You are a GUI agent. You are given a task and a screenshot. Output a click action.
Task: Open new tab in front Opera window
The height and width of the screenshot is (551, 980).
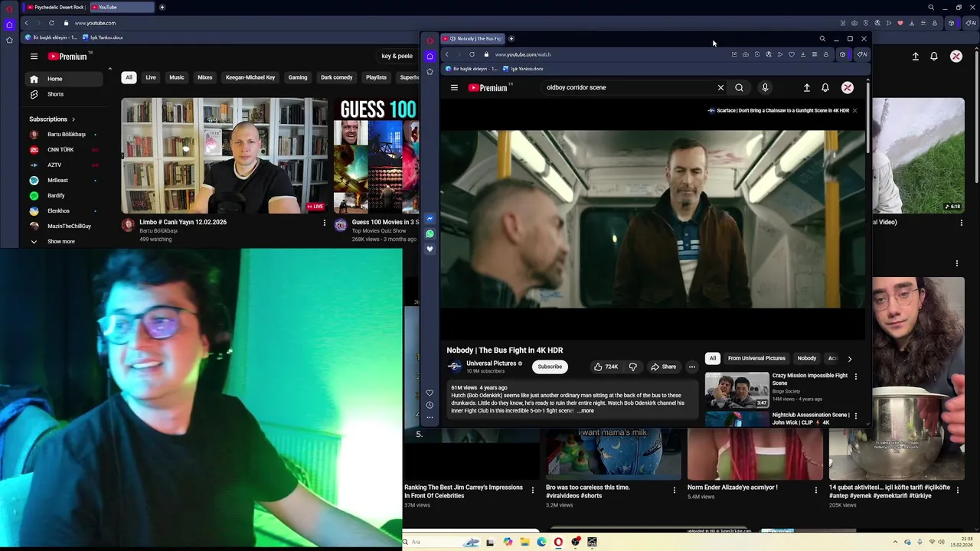(511, 38)
